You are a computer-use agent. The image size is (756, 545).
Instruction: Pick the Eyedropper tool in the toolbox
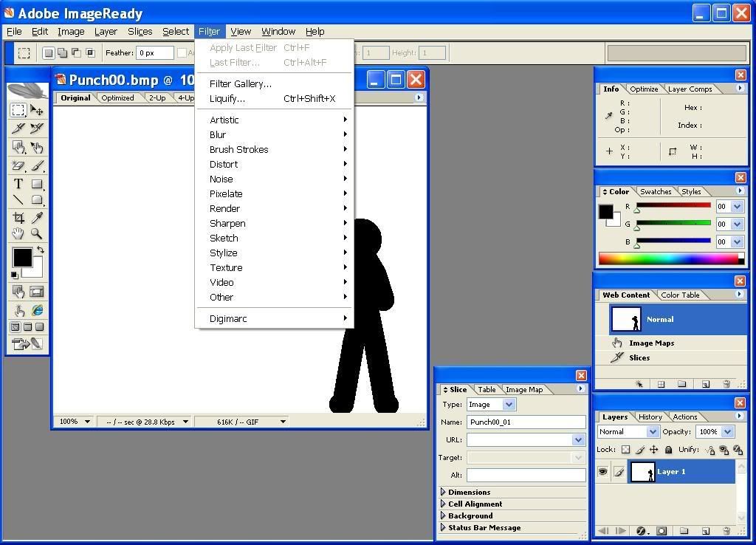coord(36,218)
